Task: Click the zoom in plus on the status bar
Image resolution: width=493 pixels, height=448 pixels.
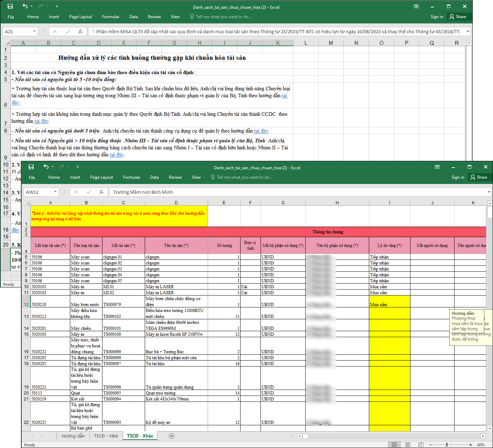Action: click(x=471, y=445)
